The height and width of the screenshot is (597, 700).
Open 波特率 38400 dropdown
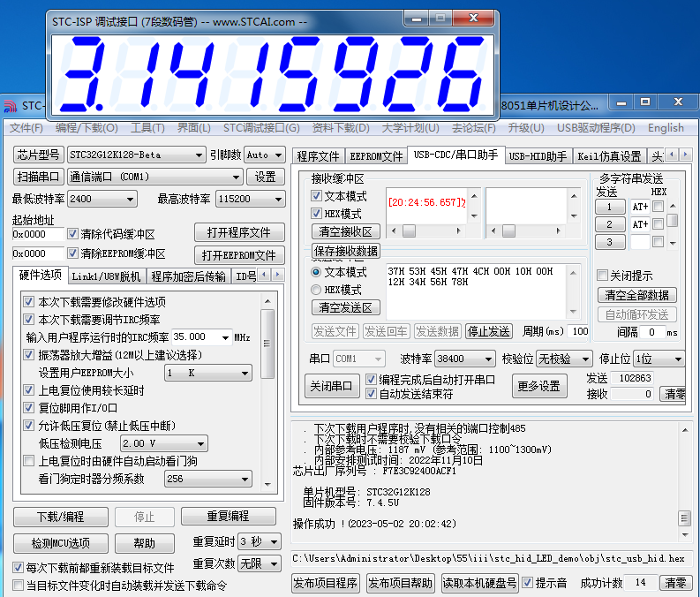point(464,359)
